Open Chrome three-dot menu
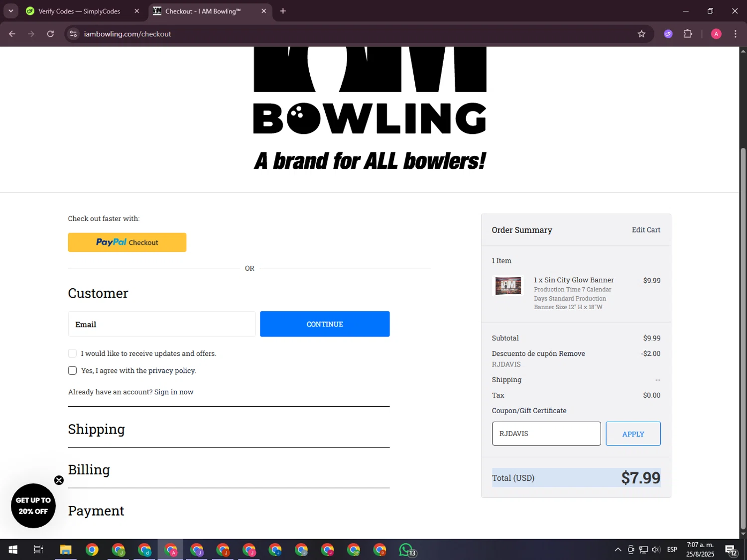 coord(736,34)
